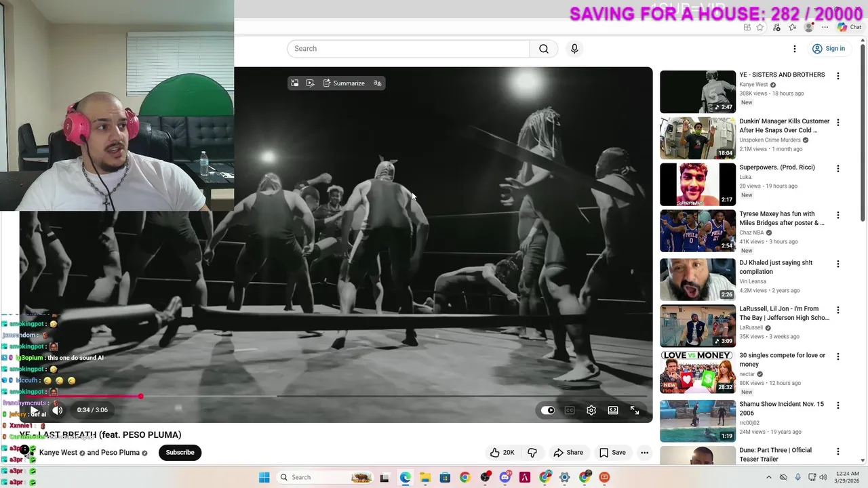Open the system tray volume icon
The width and height of the screenshot is (868, 488).
point(825,477)
